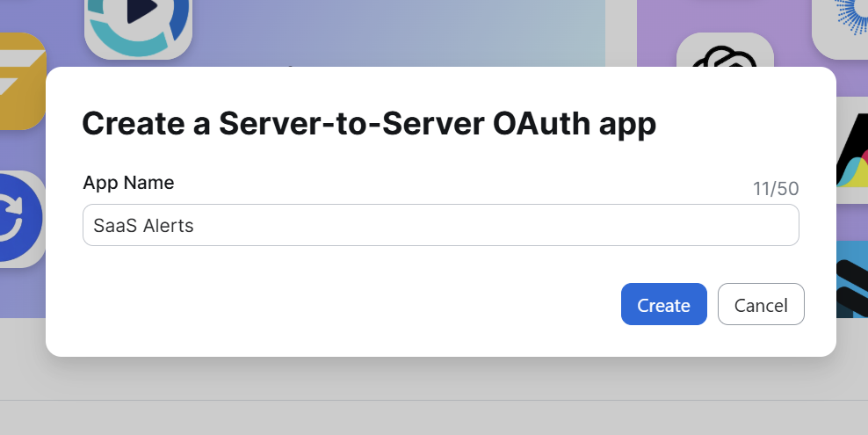Image resolution: width=868 pixels, height=435 pixels.
Task: Open the blue sync arrows app icon
Action: tap(22, 219)
